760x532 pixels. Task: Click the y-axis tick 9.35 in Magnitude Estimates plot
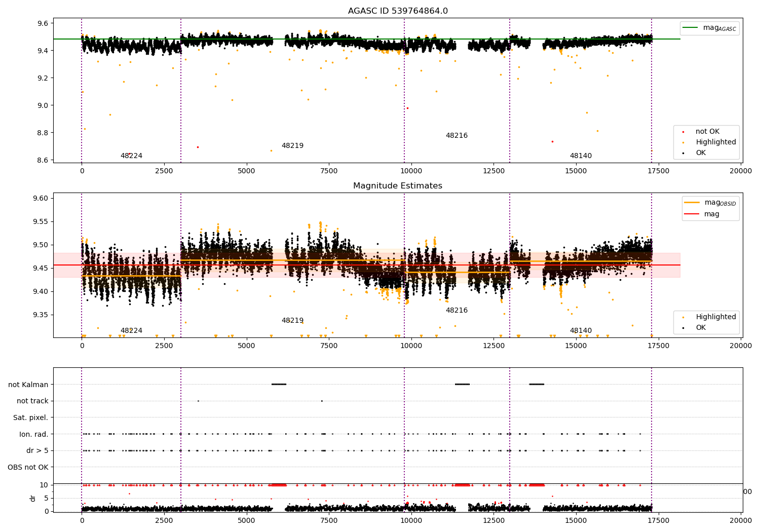click(41, 315)
